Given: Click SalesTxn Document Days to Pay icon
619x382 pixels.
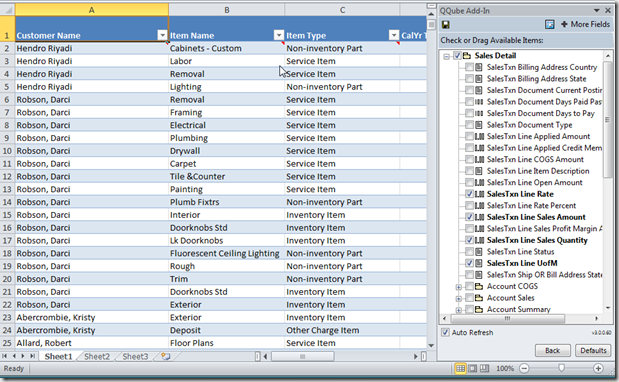Looking at the screenshot, I should click(479, 114).
